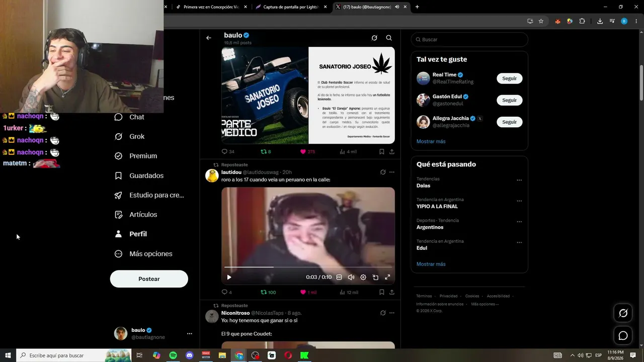Follow Gastón Edul
Viewport: 644px width, 362px height.
click(510, 100)
